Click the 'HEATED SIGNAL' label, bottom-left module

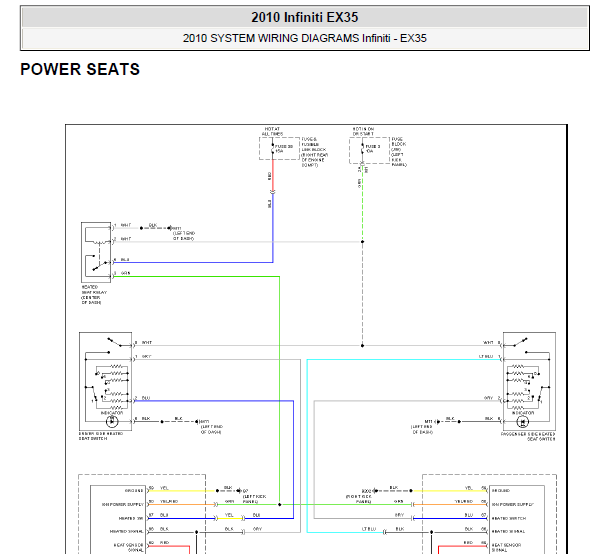127,531
